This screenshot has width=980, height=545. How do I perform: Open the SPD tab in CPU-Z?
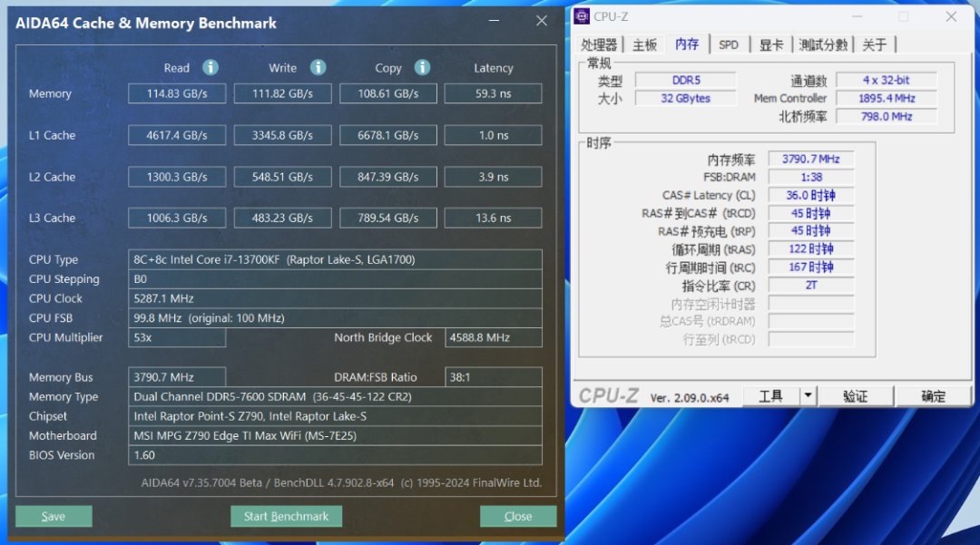728,45
